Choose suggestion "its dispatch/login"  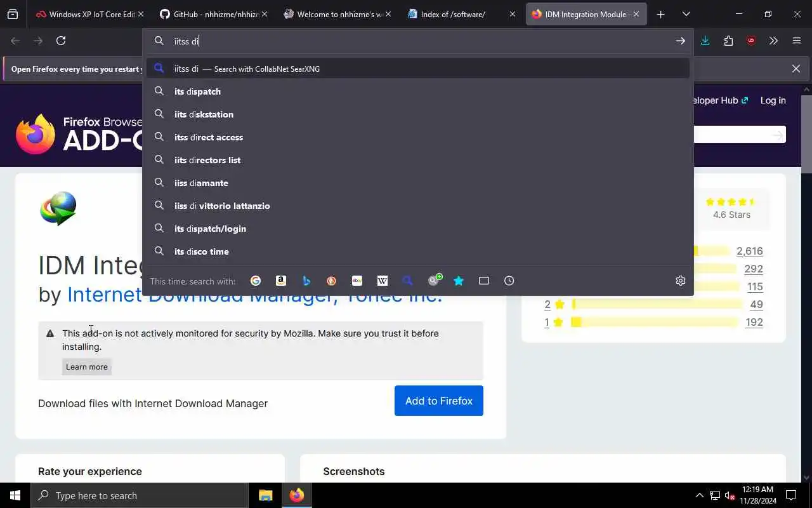(418, 229)
